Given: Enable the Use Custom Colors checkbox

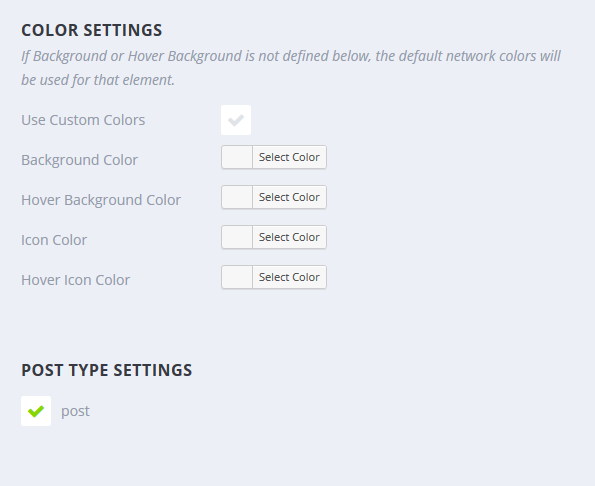Looking at the screenshot, I should [236, 120].
